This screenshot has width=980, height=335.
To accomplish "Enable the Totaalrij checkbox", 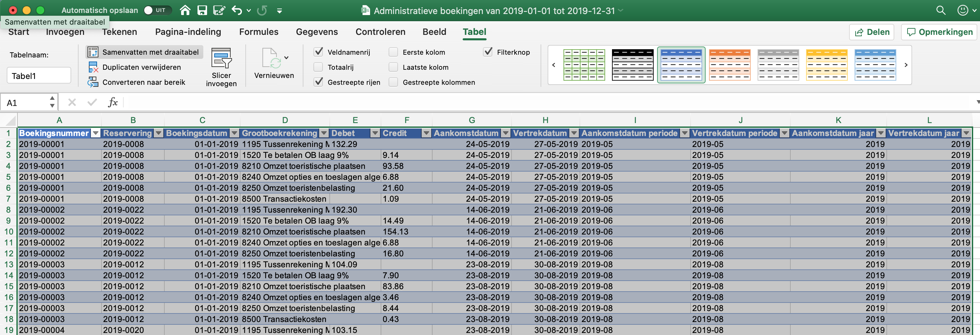I will tap(318, 67).
